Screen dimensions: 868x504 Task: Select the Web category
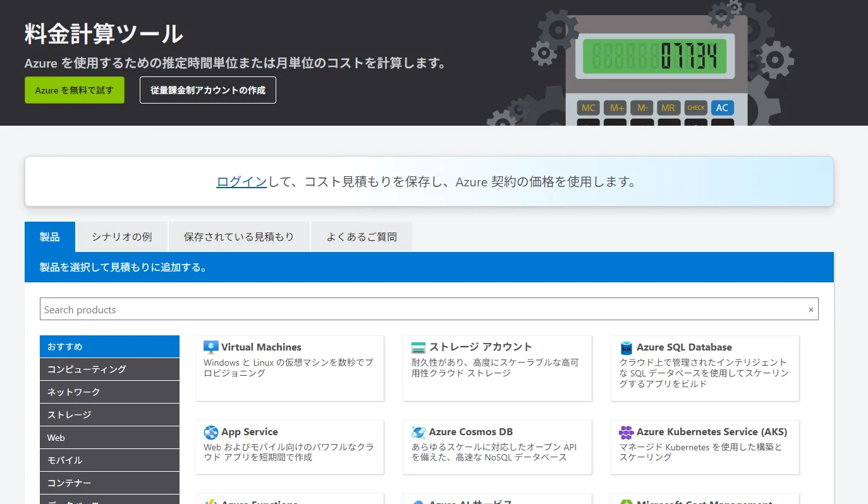109,437
